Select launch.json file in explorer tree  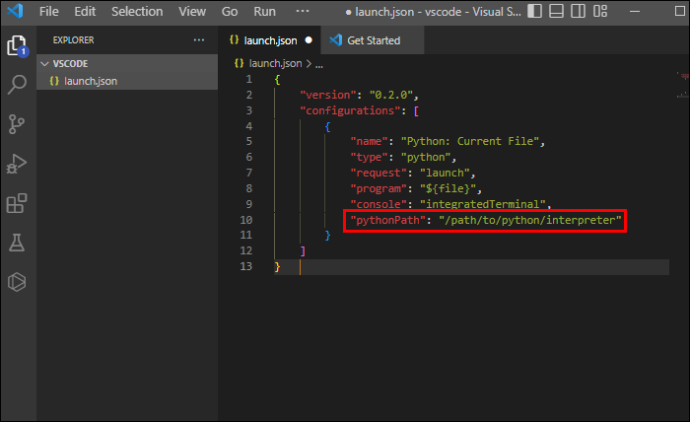127,81
